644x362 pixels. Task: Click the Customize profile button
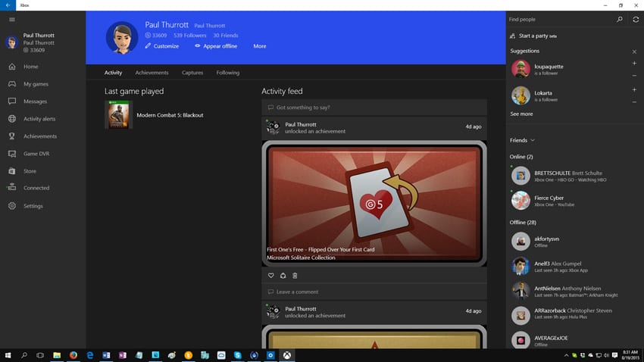[x=162, y=46]
